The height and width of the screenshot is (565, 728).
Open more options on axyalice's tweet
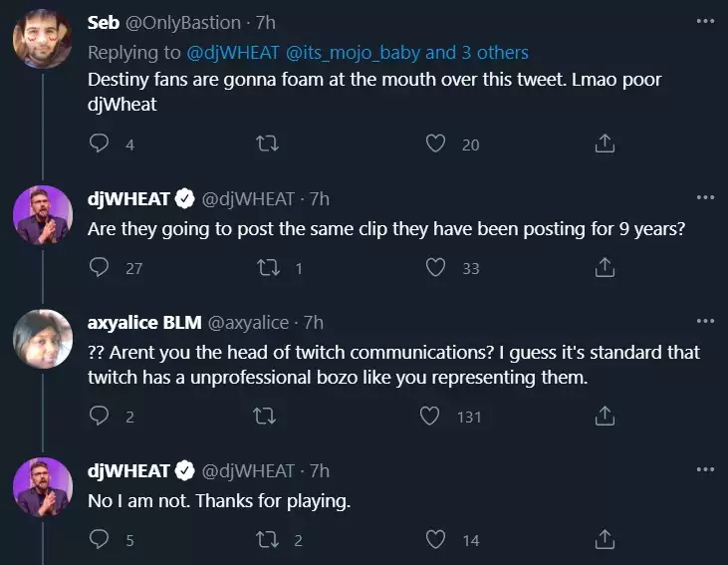tap(705, 321)
